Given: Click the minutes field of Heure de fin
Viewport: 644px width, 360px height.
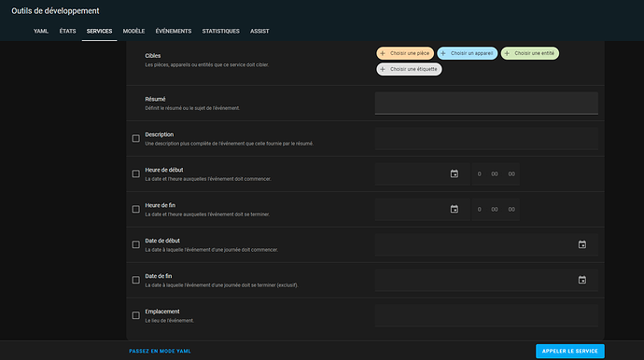Looking at the screenshot, I should 495,209.
